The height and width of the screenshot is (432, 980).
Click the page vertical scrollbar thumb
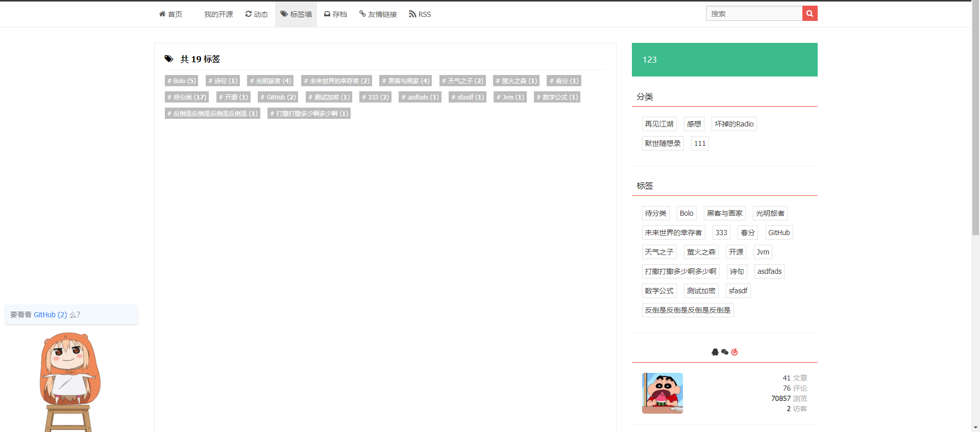coord(975,117)
